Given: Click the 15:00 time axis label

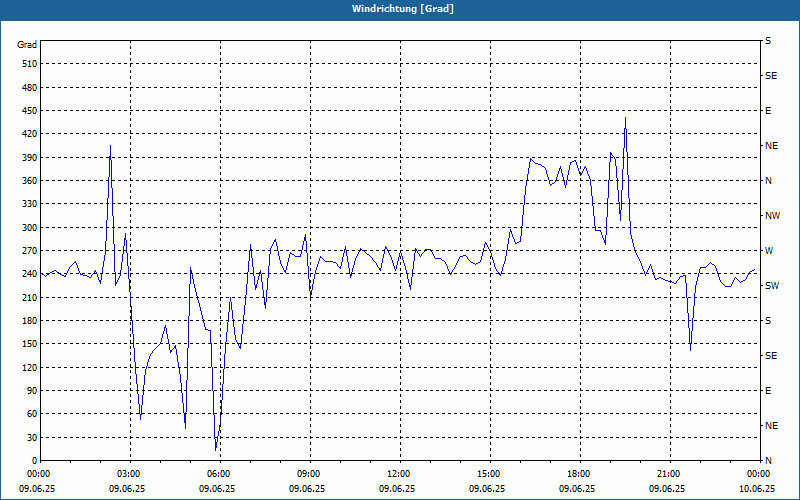Looking at the screenshot, I should pos(490,474).
